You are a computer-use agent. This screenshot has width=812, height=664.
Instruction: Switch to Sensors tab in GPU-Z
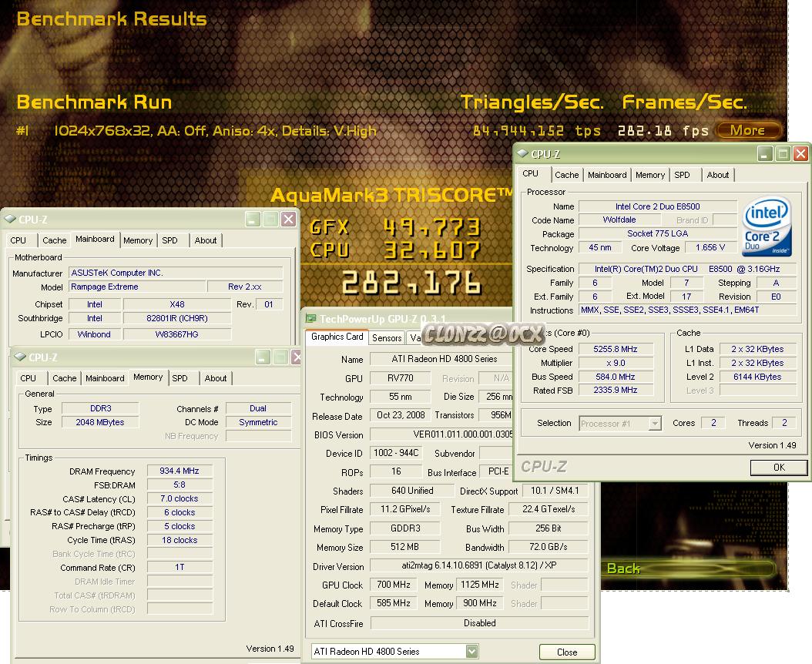[x=387, y=337]
